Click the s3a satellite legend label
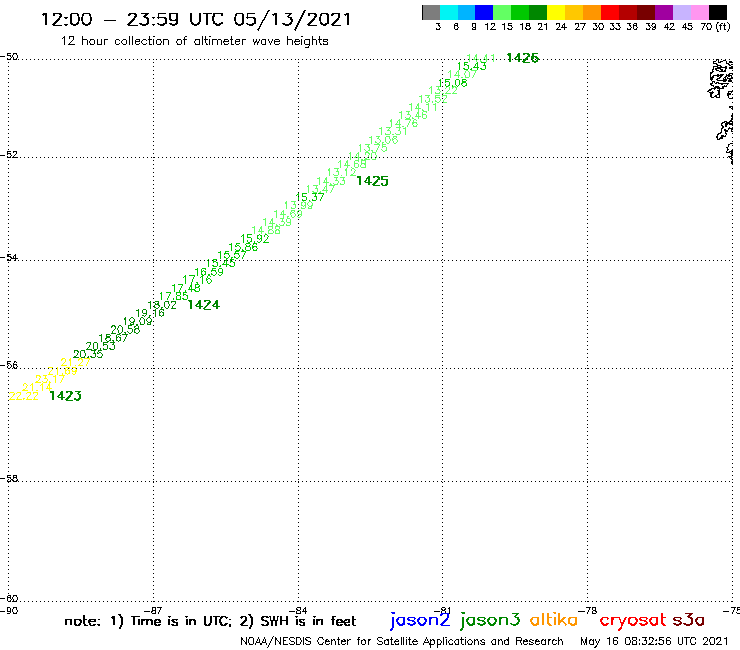 (x=689, y=620)
